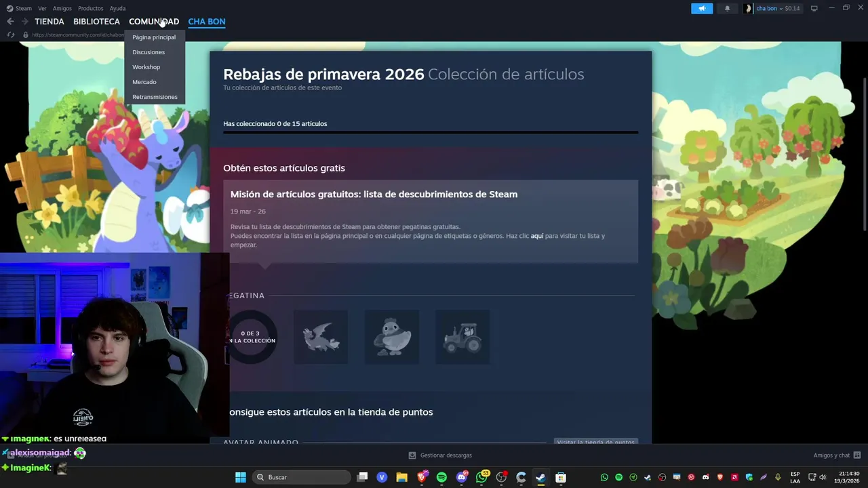Open the CHA BON profile tab
This screenshot has width=868, height=488.
tap(207, 22)
